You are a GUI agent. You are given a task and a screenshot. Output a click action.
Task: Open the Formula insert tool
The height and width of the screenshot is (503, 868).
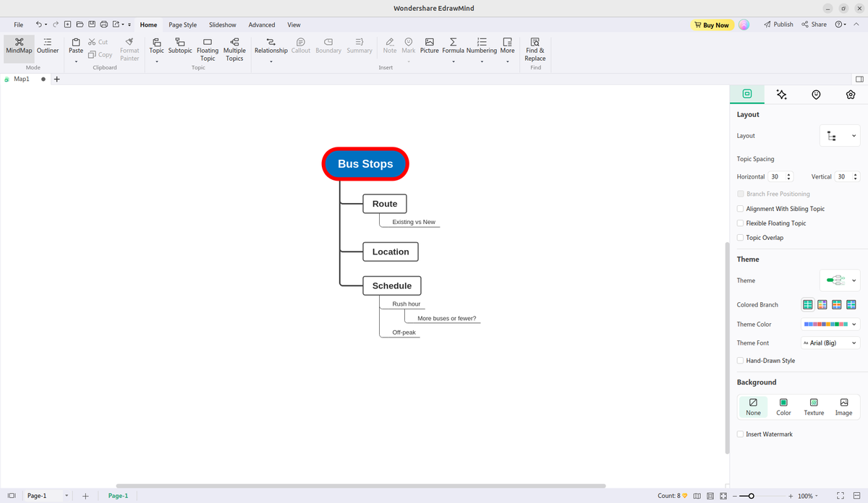tap(453, 46)
